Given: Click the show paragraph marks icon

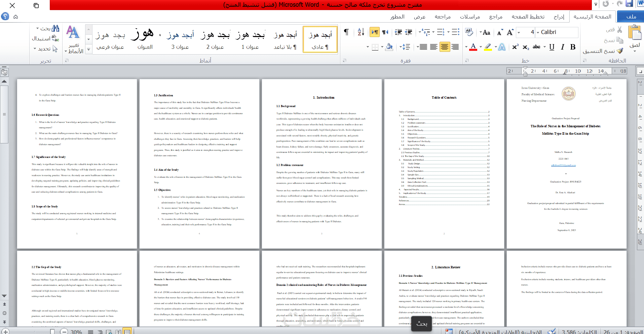Looking at the screenshot, I should pos(346,32).
